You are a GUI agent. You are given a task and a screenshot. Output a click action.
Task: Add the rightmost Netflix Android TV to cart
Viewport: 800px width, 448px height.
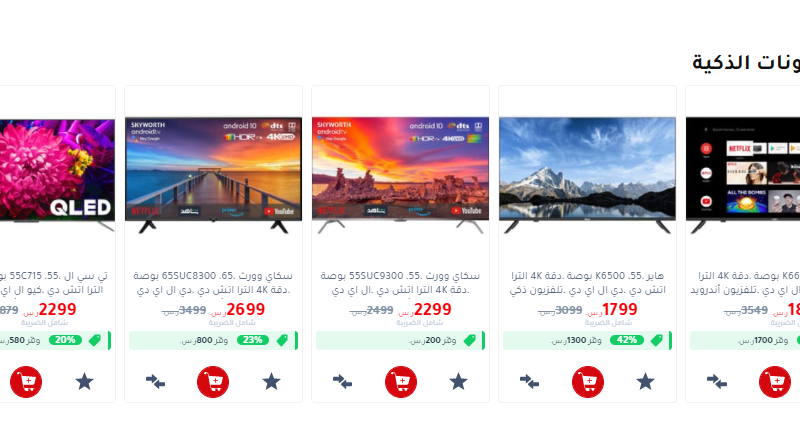pyautogui.click(x=775, y=382)
